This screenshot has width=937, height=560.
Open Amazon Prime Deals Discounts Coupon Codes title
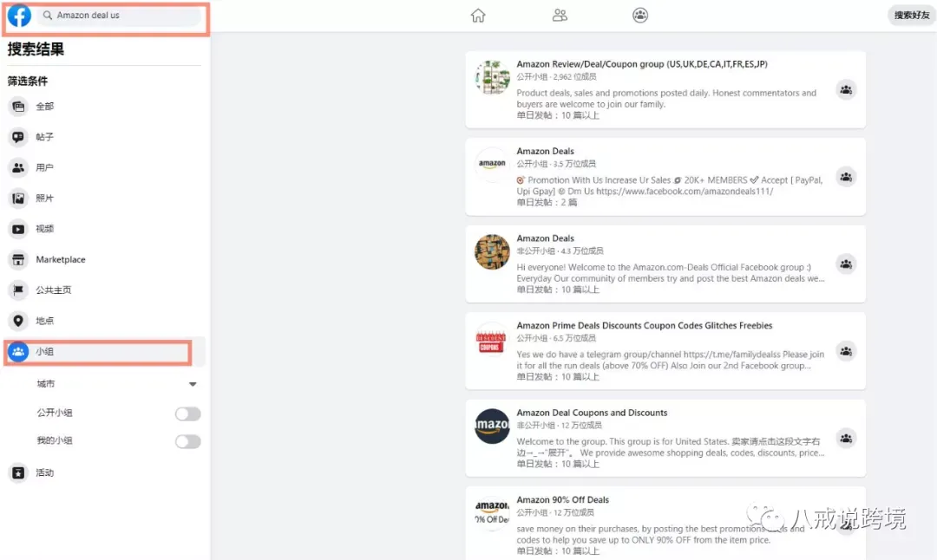[644, 325]
